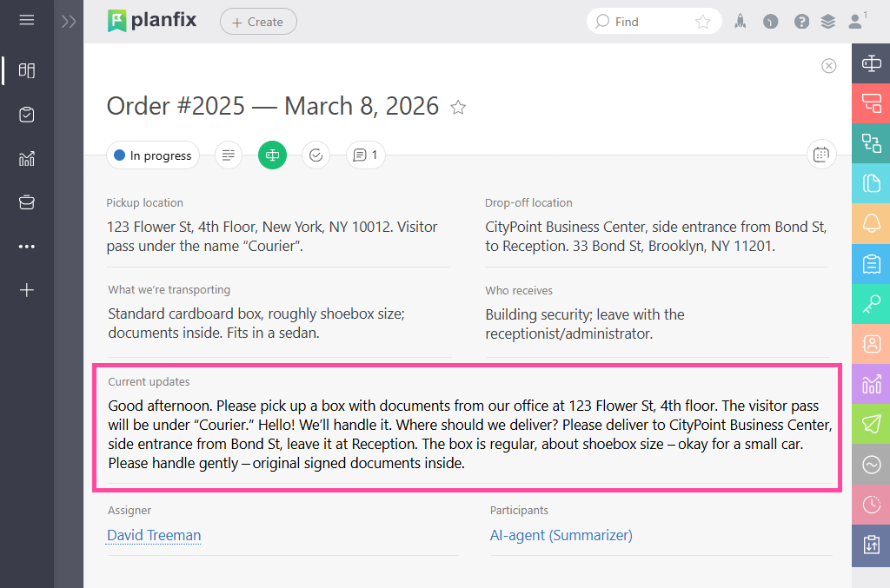890x588 pixels.
Task: Open the calendar icon on the order card
Action: (820, 155)
